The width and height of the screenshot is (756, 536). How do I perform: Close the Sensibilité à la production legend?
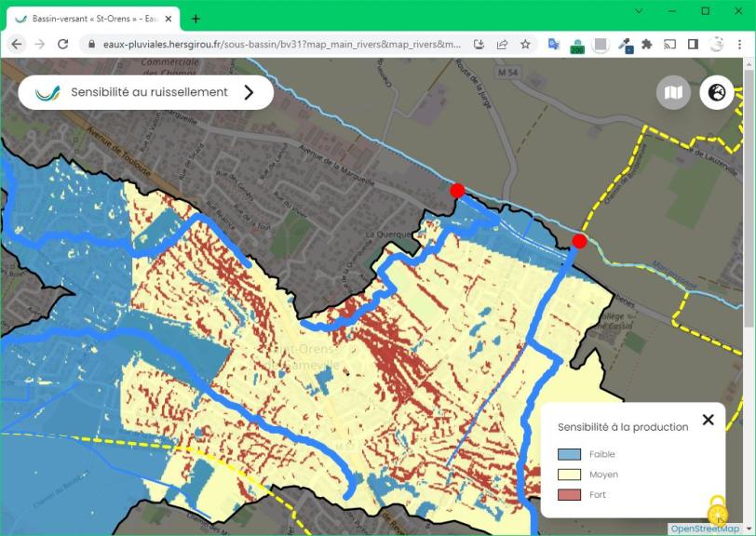pyautogui.click(x=708, y=420)
